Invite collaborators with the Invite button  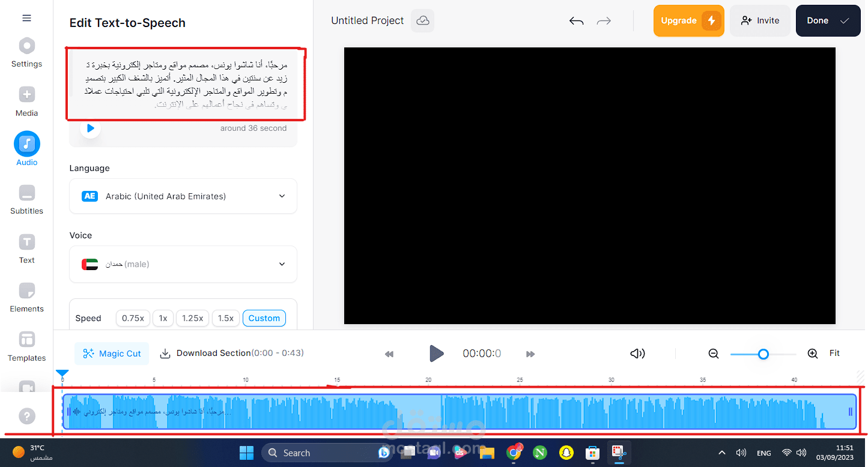760,20
